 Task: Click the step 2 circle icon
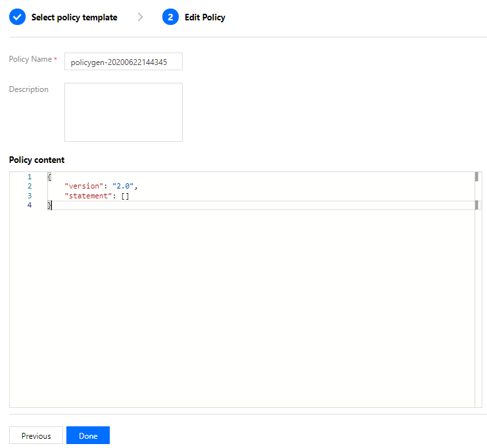170,17
